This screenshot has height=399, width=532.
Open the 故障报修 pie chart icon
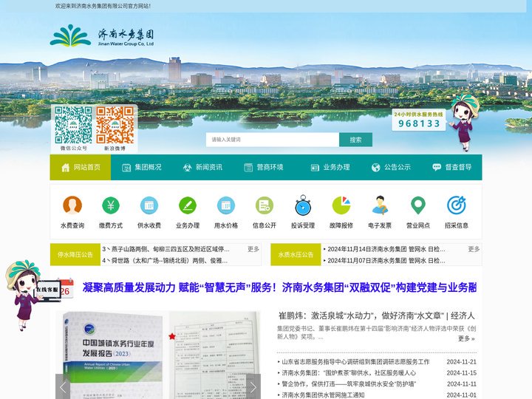(341, 205)
